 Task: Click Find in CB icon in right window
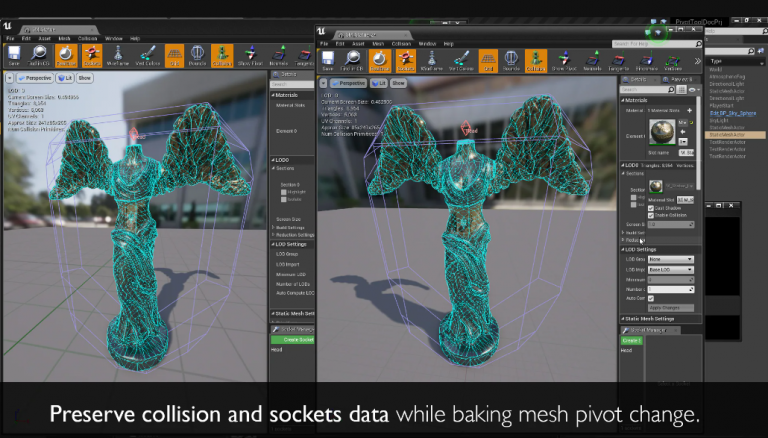click(x=353, y=61)
